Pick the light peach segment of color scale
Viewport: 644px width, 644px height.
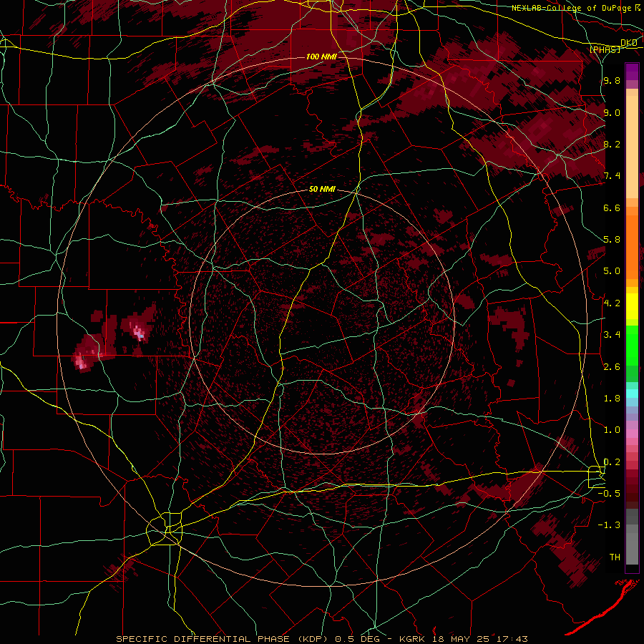(x=632, y=148)
